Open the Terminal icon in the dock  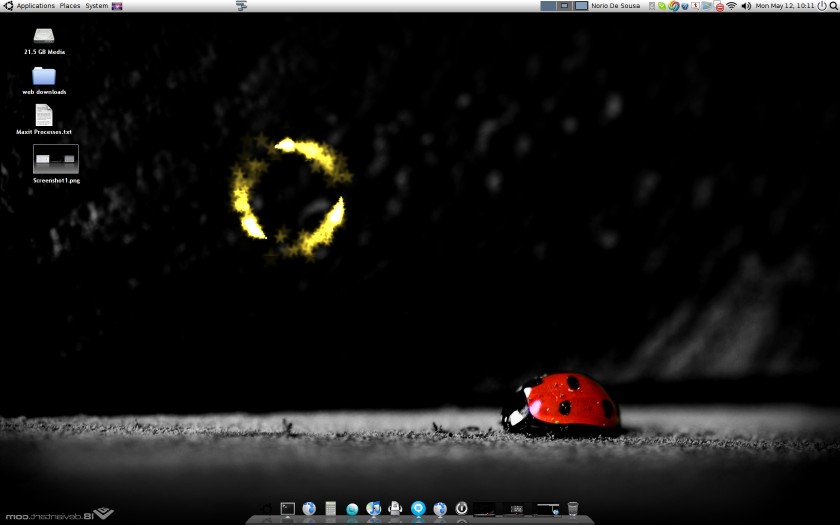[x=288, y=509]
